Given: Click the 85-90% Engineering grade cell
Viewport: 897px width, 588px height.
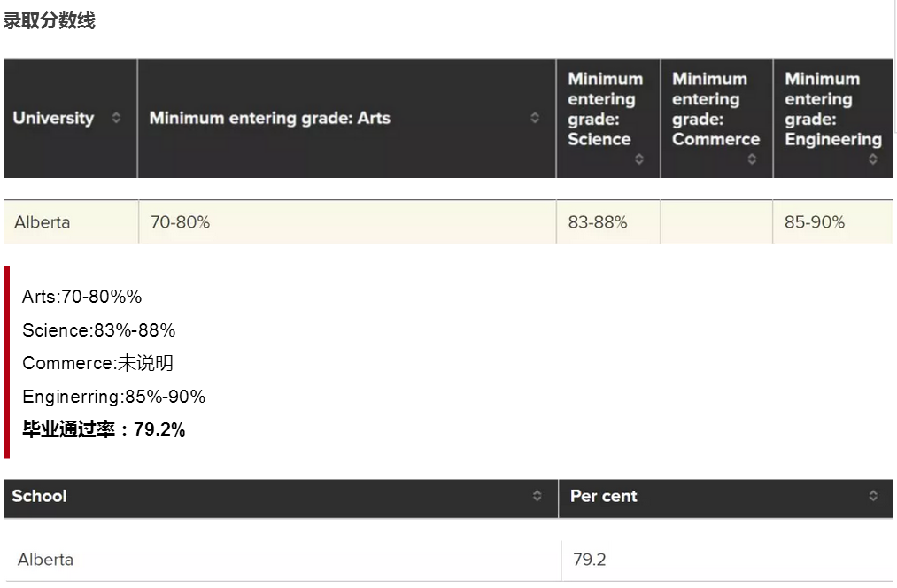Looking at the screenshot, I should pos(815,222).
